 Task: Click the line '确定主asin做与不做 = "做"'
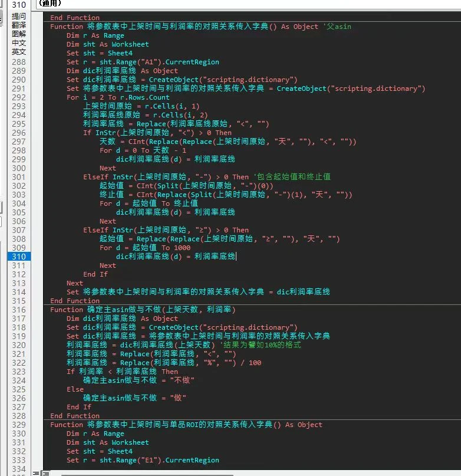(134, 398)
